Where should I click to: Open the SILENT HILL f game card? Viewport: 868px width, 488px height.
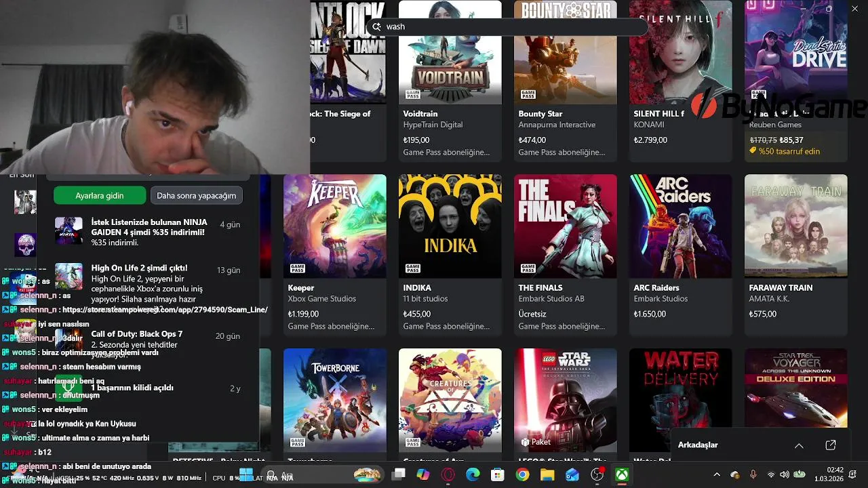click(x=681, y=80)
